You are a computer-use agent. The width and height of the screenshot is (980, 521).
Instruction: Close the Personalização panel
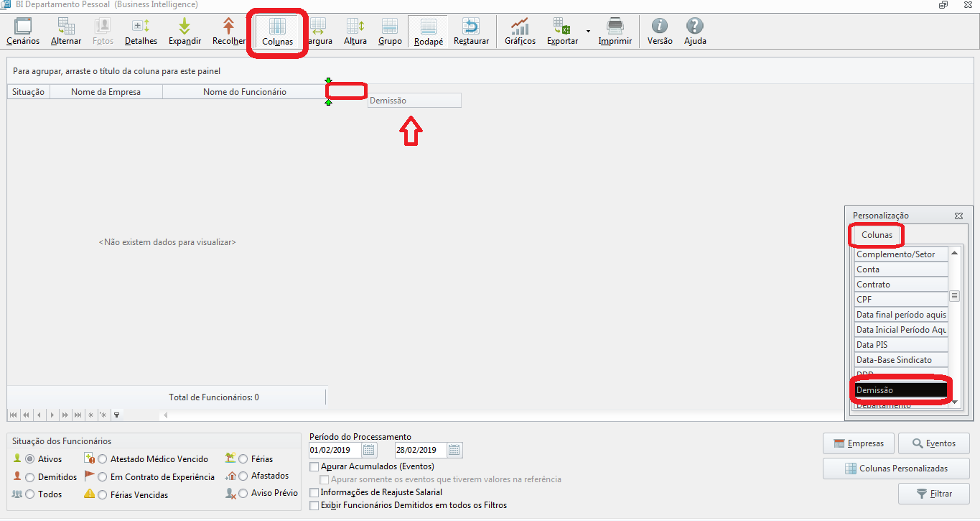[x=958, y=216]
